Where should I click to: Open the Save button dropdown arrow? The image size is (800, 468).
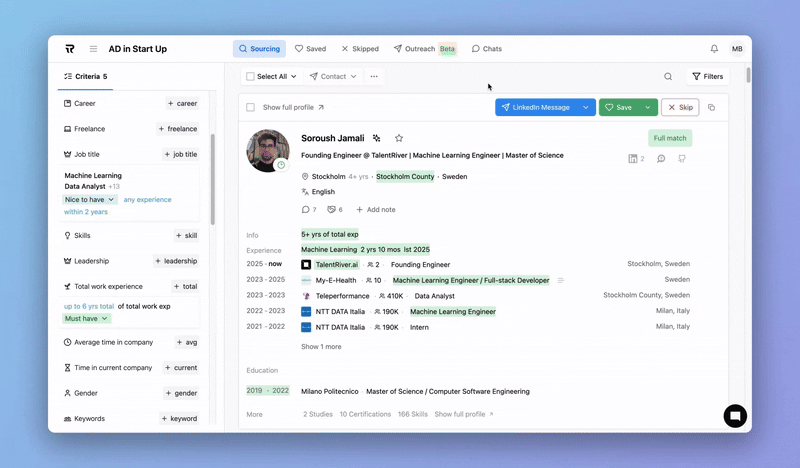(648, 107)
